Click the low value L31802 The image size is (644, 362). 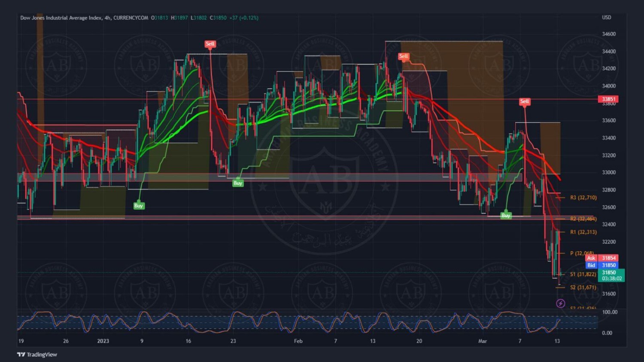(x=198, y=18)
